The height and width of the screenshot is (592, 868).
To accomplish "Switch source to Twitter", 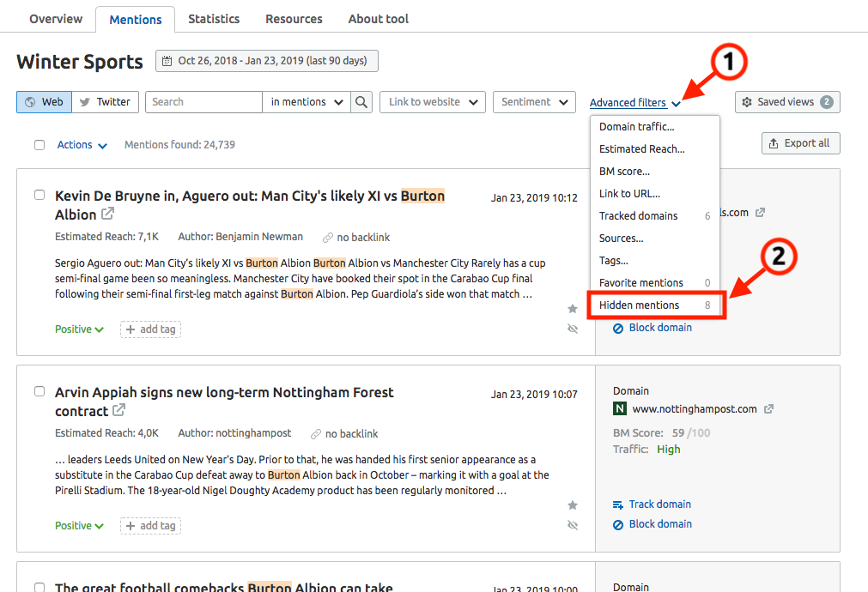I will pyautogui.click(x=106, y=102).
